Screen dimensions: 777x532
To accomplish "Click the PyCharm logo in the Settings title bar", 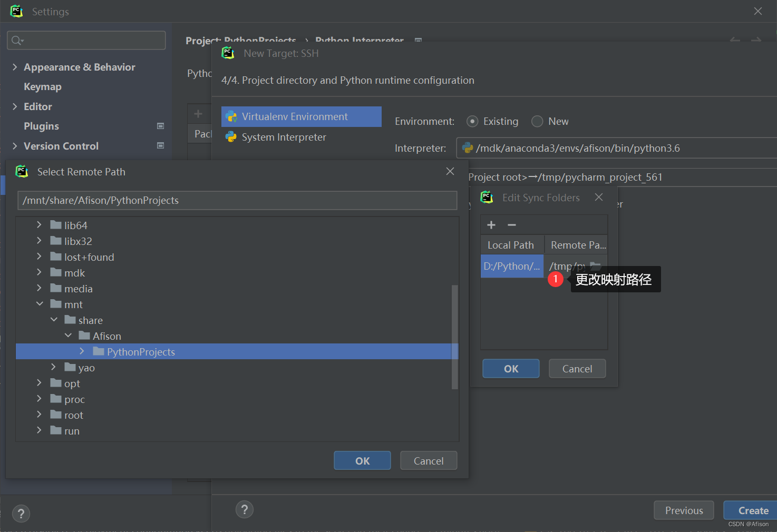I will 16,11.
